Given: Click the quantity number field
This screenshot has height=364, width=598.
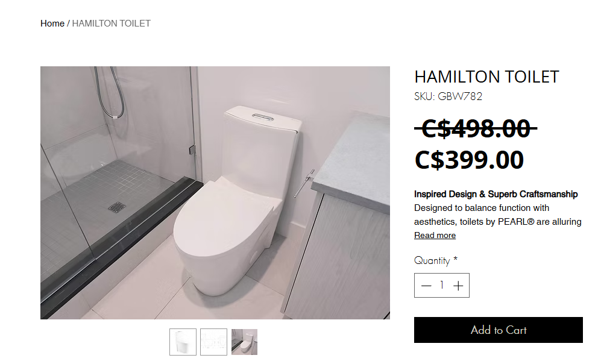Looking at the screenshot, I should [x=442, y=285].
